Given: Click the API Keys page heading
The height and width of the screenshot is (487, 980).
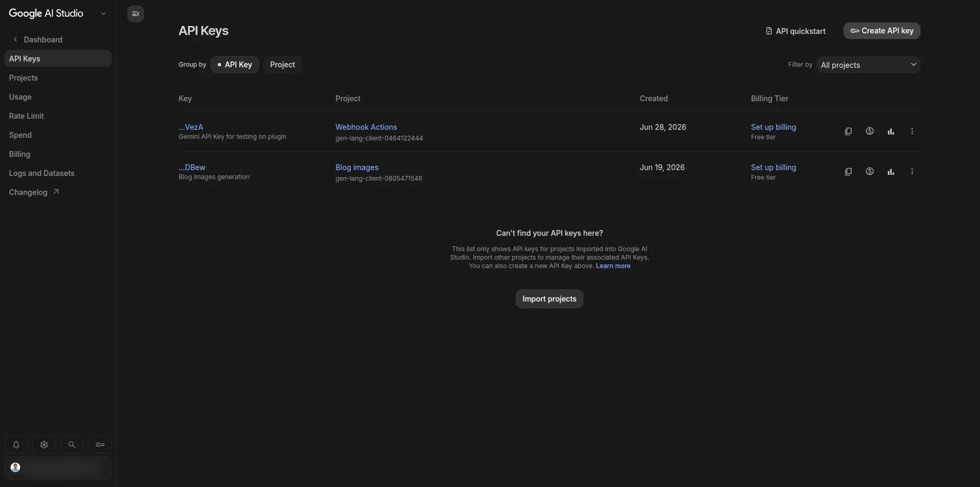Looking at the screenshot, I should [x=204, y=31].
